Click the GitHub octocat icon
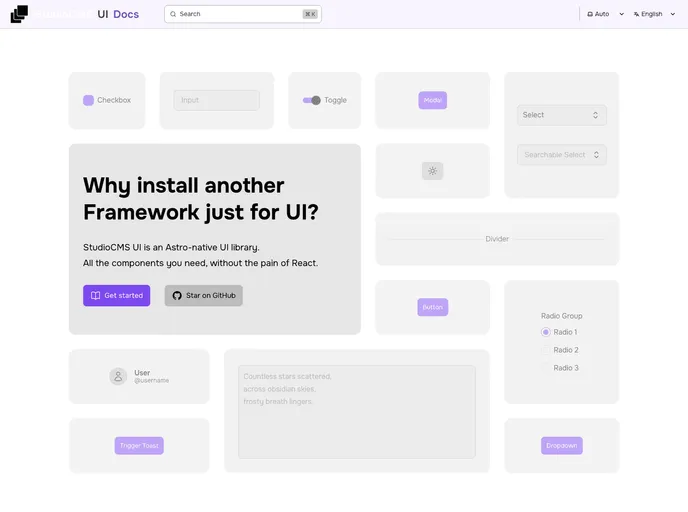The width and height of the screenshot is (688, 512). [x=177, y=296]
